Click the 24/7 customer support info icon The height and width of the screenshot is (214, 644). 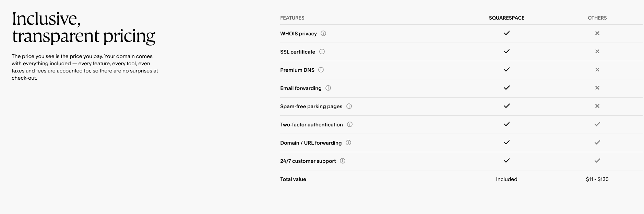click(342, 161)
